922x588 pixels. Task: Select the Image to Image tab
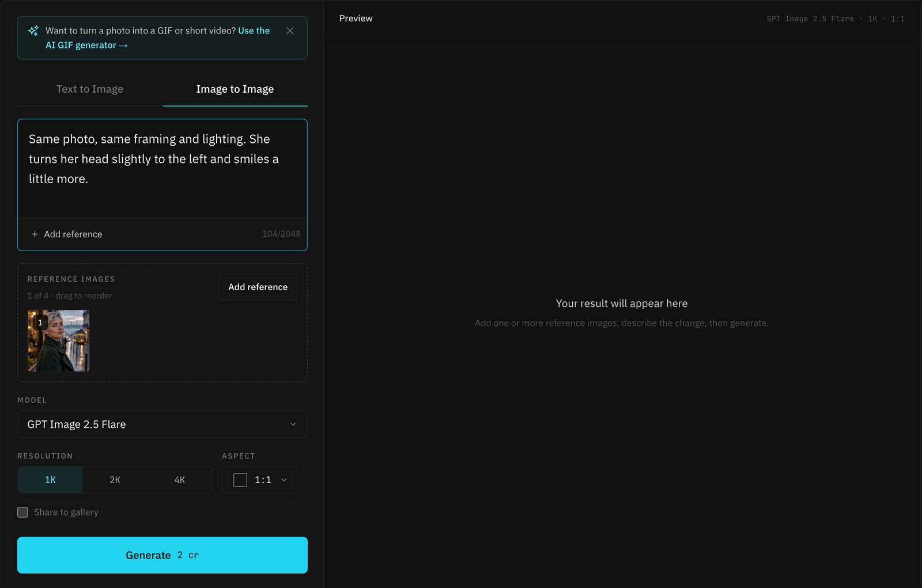point(235,89)
